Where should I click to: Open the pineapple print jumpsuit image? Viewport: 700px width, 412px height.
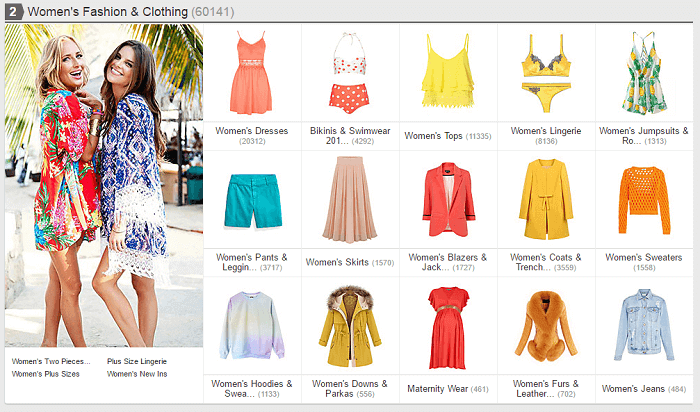pos(644,73)
